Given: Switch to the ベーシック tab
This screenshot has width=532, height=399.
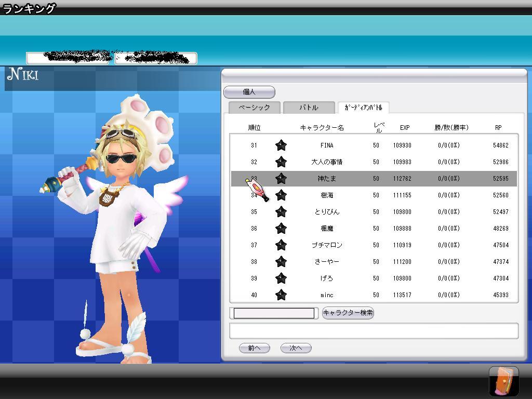Looking at the screenshot, I should point(255,108).
